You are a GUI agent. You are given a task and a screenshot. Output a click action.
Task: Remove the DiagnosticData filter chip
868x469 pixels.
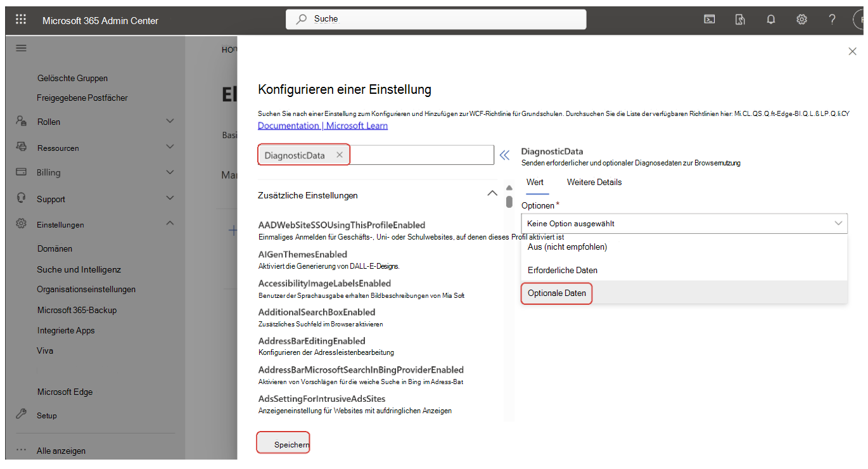pyautogui.click(x=339, y=155)
